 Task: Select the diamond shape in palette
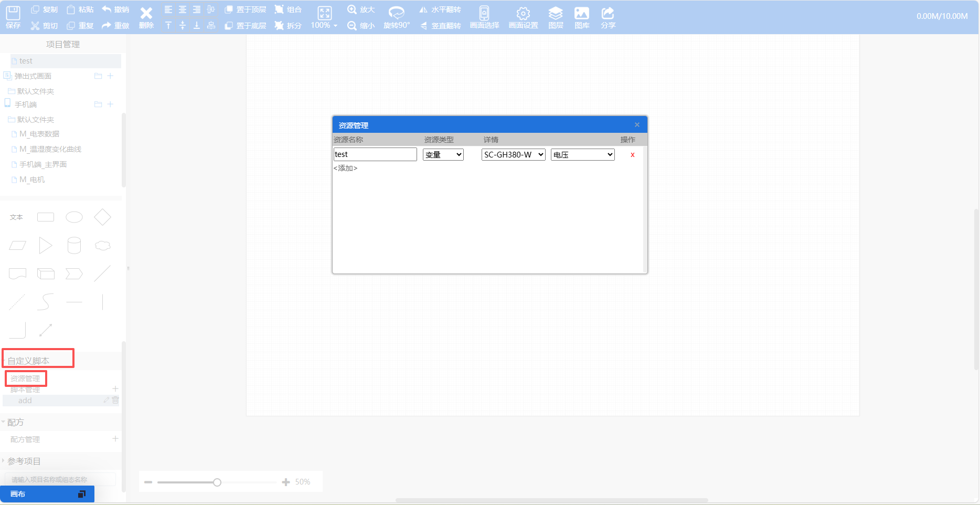coord(102,217)
